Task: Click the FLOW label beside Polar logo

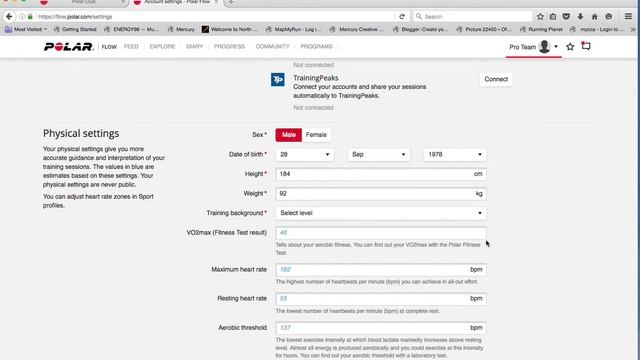Action: (x=109, y=47)
